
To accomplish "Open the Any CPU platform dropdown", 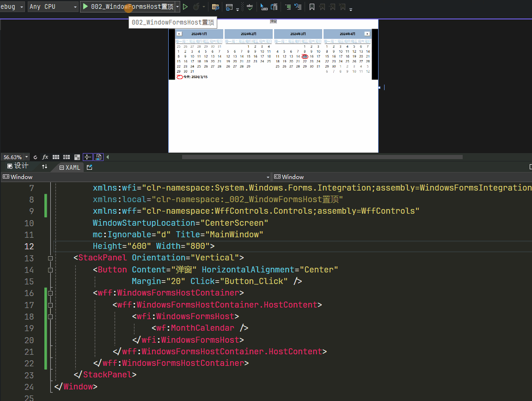I will click(53, 6).
